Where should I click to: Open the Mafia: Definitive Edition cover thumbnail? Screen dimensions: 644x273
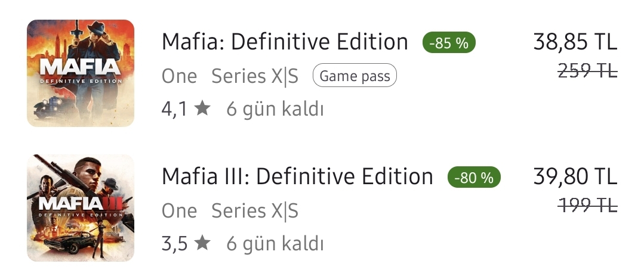tap(81, 73)
